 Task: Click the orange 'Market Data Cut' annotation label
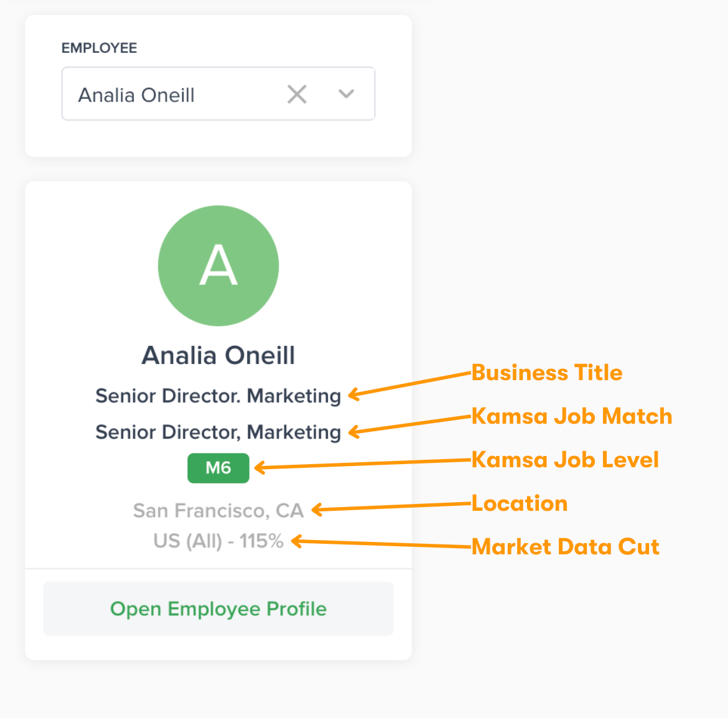coord(565,546)
